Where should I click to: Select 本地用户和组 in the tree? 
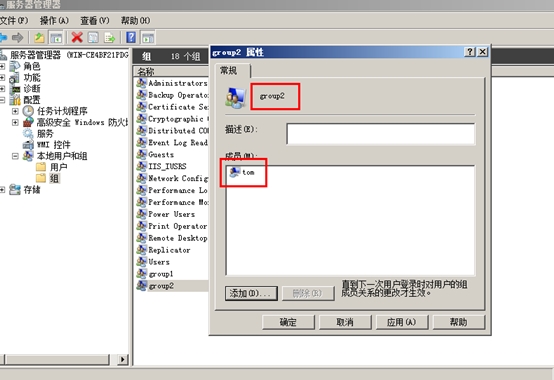pyautogui.click(x=62, y=156)
